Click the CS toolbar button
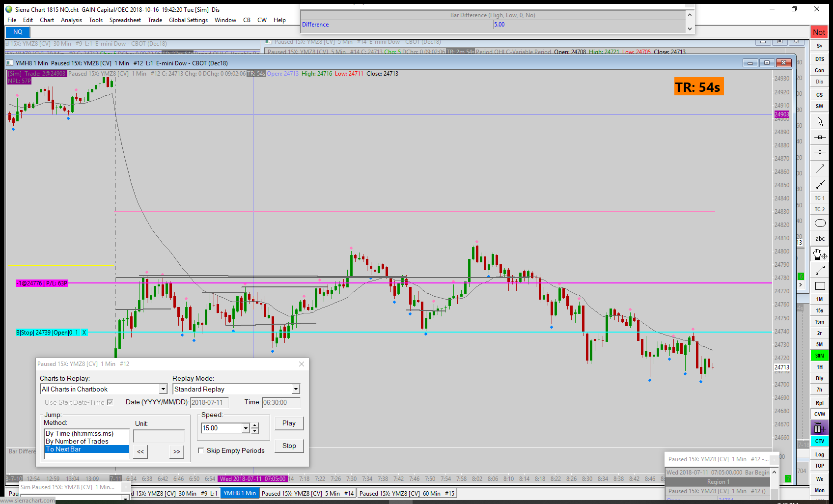833x504 pixels. [820, 95]
